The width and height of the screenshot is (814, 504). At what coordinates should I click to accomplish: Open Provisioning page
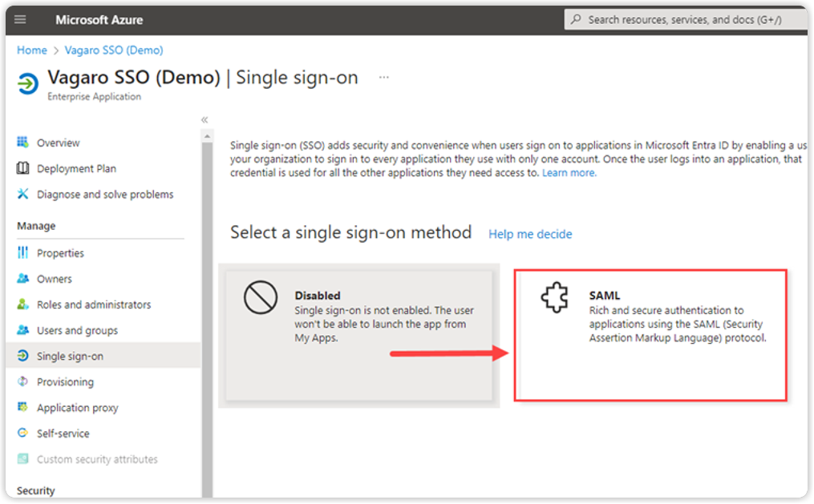coord(65,382)
